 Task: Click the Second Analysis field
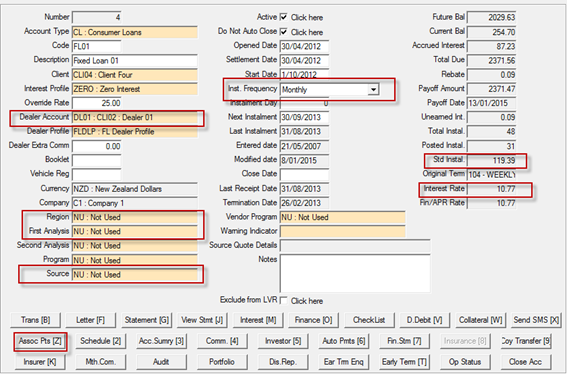pos(135,246)
